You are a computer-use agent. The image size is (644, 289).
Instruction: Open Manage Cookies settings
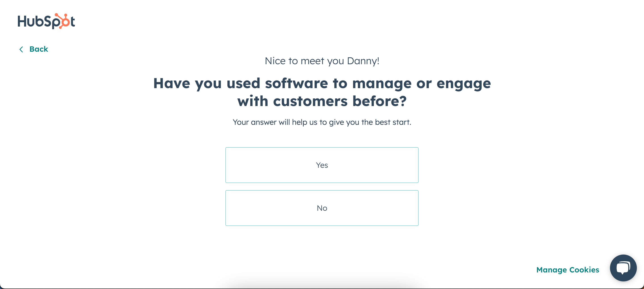tap(568, 270)
